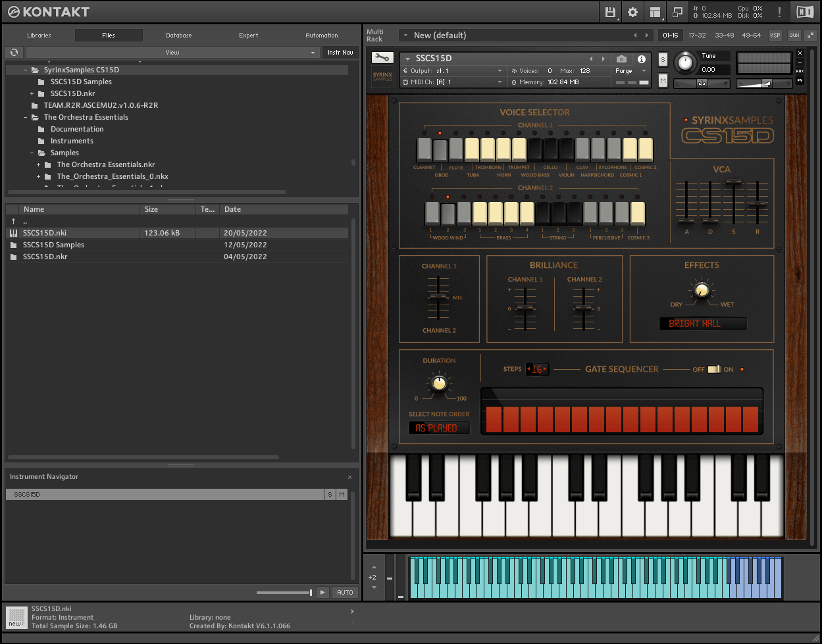822x644 pixels.
Task: Click the Tune knob
Action: point(686,62)
